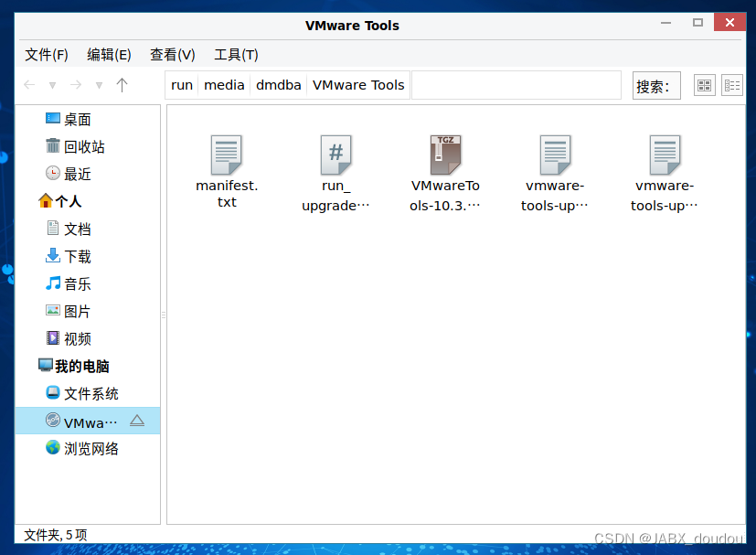Go forward with the right arrow

click(76, 85)
